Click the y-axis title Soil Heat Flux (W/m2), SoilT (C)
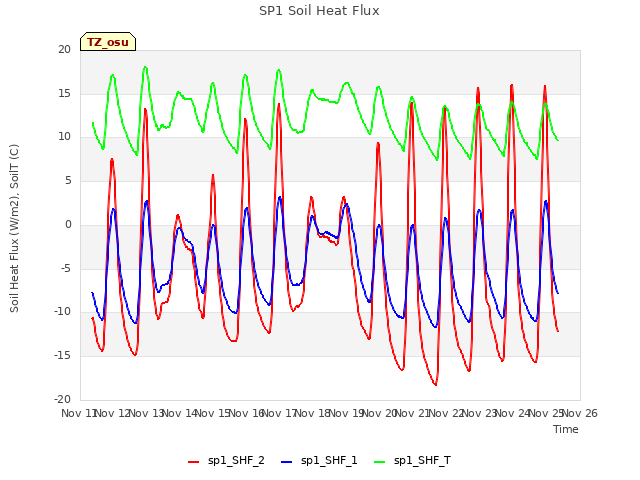This screenshot has height=480, width=640. pos(14,228)
